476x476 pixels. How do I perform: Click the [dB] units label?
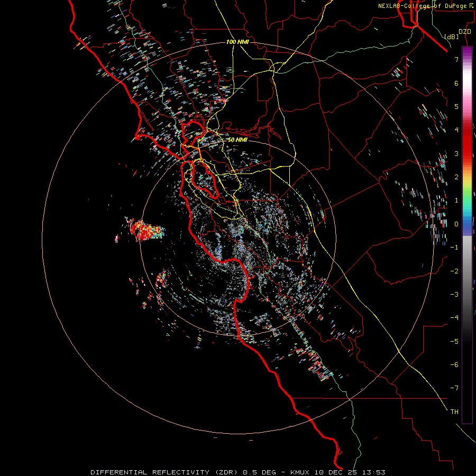pyautogui.click(x=452, y=36)
